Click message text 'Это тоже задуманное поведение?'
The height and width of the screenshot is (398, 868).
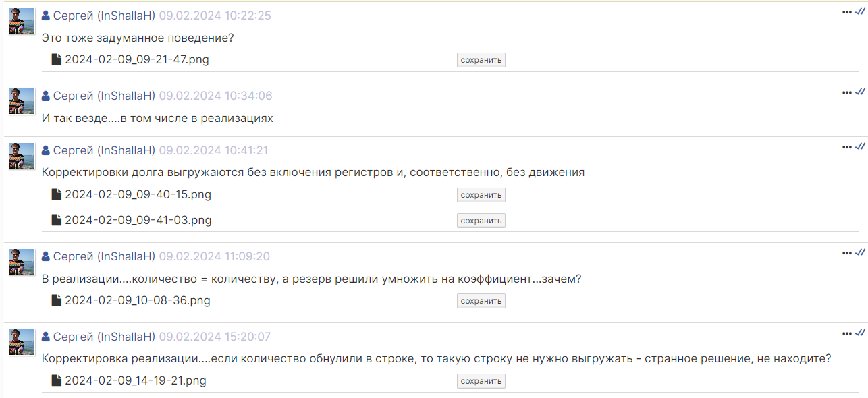138,38
